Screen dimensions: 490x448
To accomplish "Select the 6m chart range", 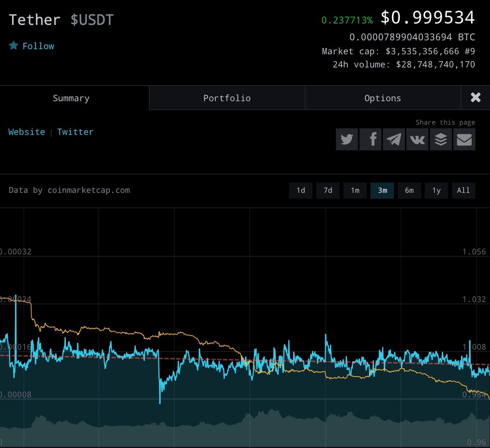I will (x=409, y=191).
